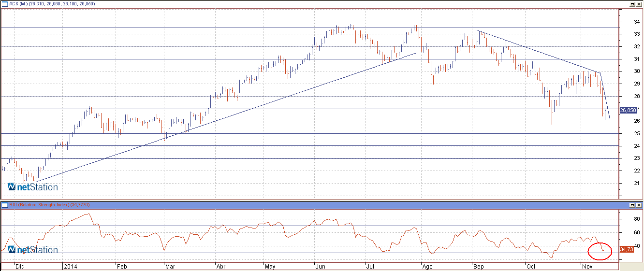
Task: Open the ACS chart pane icon menu
Action: coord(5,4)
